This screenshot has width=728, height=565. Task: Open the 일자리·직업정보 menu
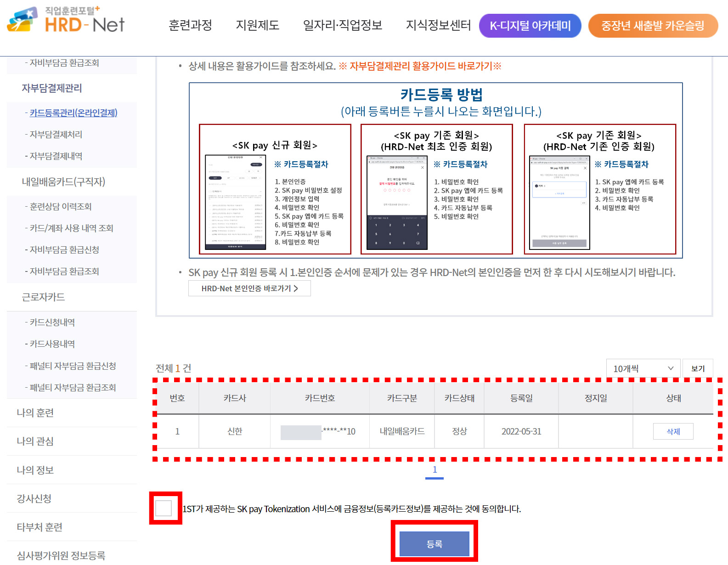pyautogui.click(x=343, y=25)
